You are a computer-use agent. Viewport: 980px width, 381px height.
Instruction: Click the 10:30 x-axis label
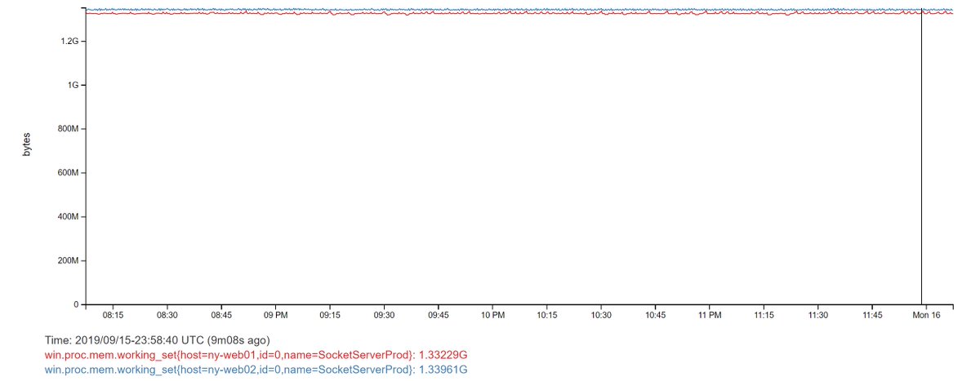point(601,315)
